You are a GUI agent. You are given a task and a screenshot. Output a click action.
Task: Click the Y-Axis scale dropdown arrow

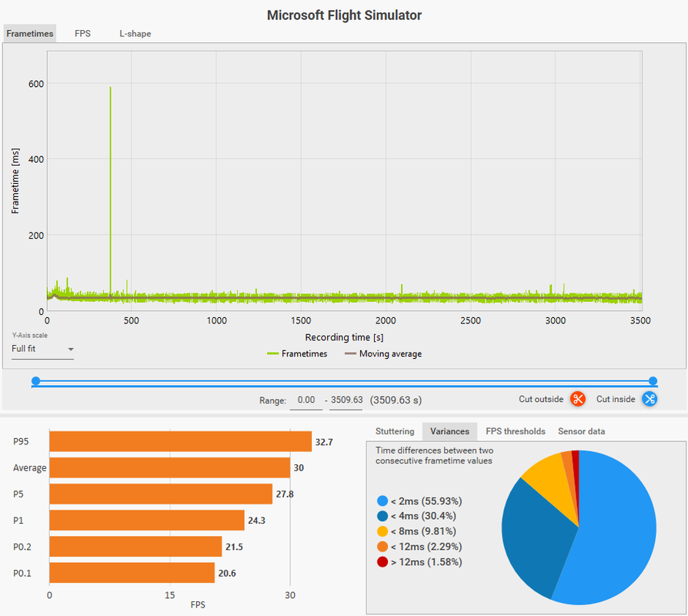coord(71,350)
